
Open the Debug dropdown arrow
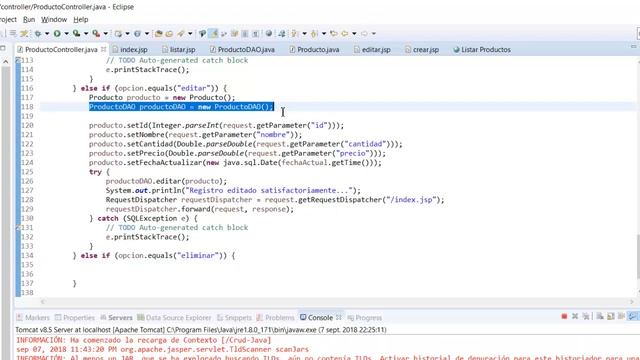(47, 33)
